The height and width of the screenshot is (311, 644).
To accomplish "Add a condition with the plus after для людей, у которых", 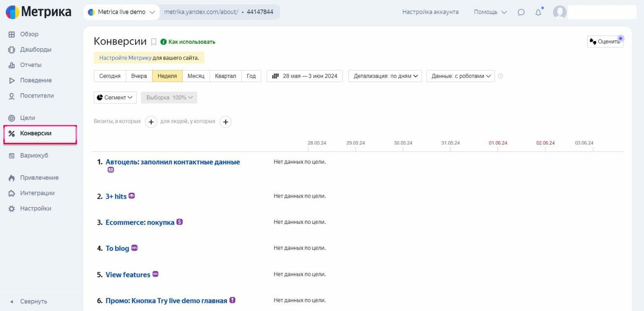I will point(226,122).
